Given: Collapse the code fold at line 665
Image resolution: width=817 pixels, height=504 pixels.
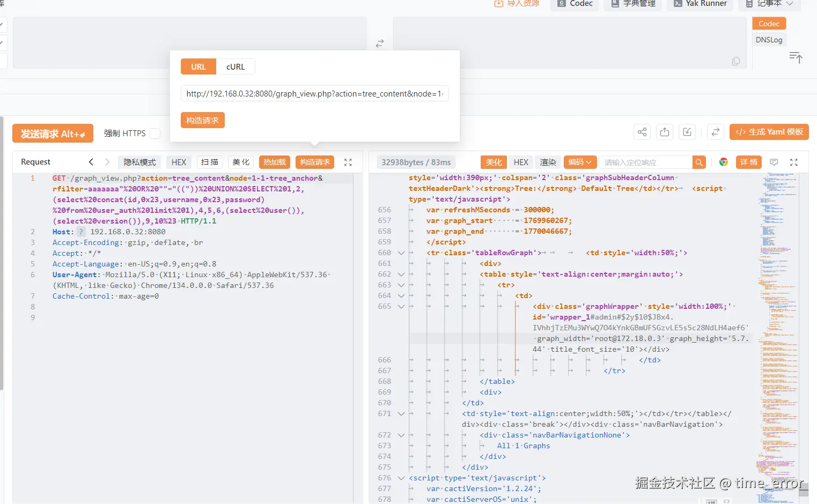Looking at the screenshot, I should [401, 306].
